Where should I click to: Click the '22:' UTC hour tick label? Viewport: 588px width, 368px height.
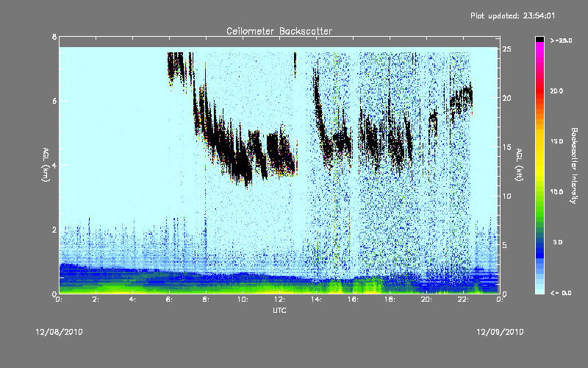tap(463, 300)
